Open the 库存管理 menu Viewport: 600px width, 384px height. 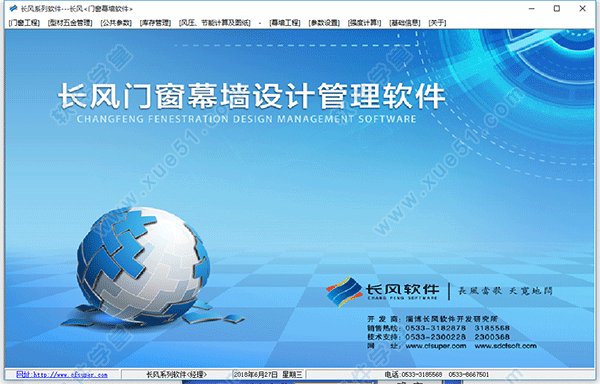pos(155,23)
